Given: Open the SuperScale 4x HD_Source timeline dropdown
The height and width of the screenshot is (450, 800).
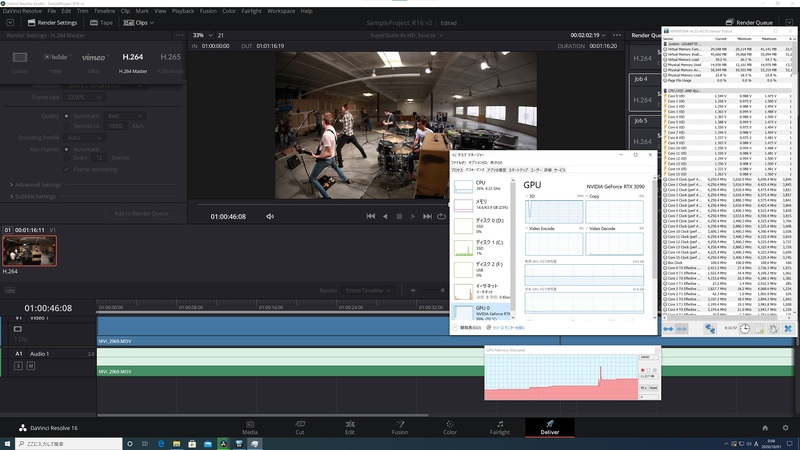Looking at the screenshot, I should coord(407,35).
